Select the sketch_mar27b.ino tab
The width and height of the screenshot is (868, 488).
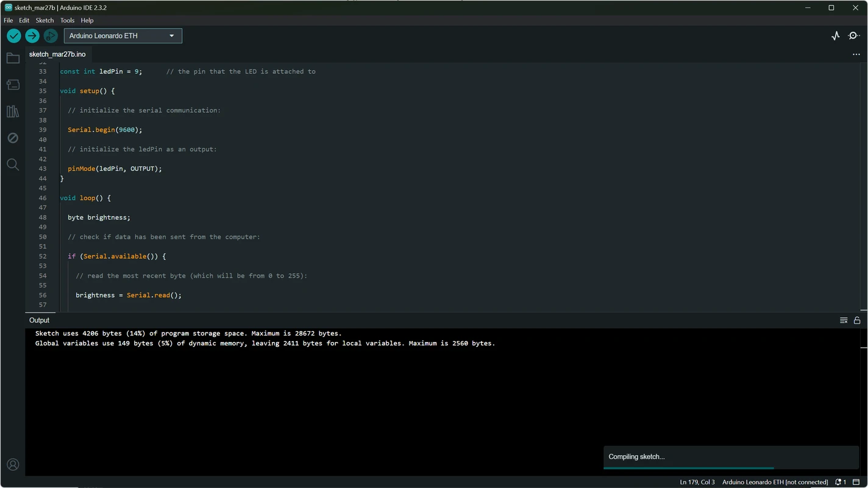coord(57,54)
